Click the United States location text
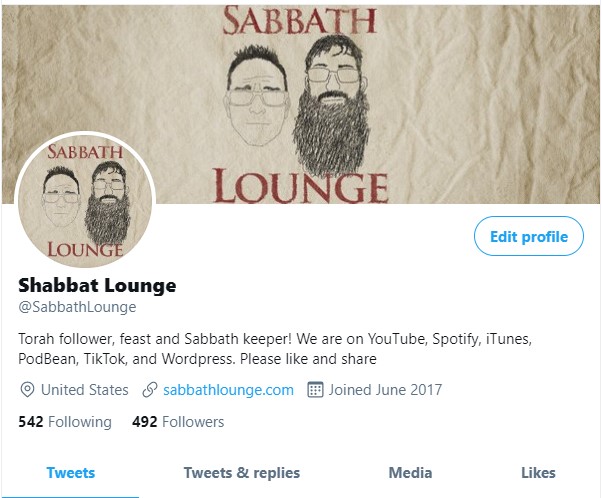The height and width of the screenshot is (498, 602). click(84, 390)
